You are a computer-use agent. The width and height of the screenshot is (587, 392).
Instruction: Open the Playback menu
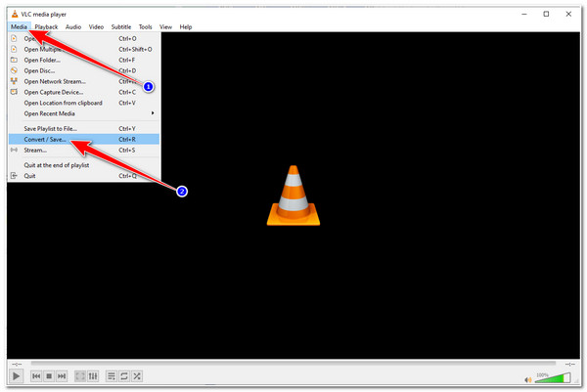(46, 27)
